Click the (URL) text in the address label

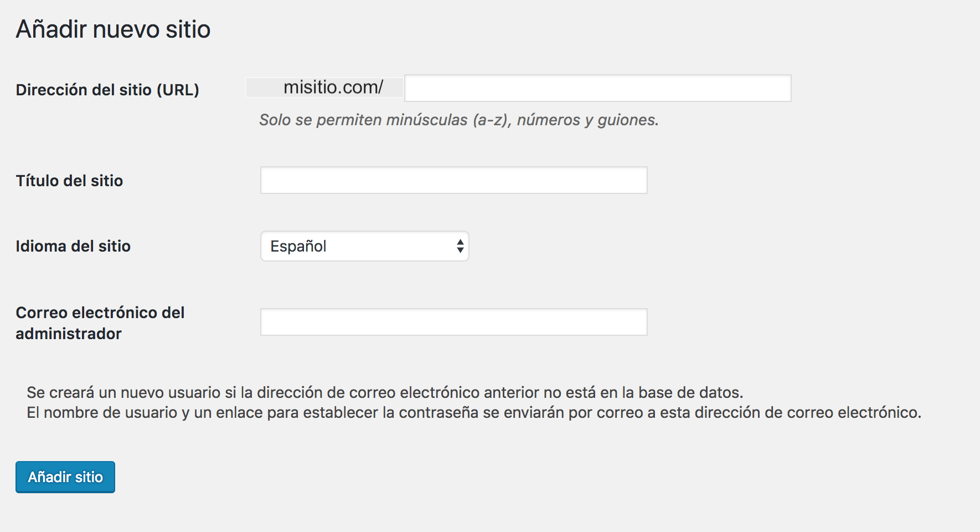(x=178, y=90)
